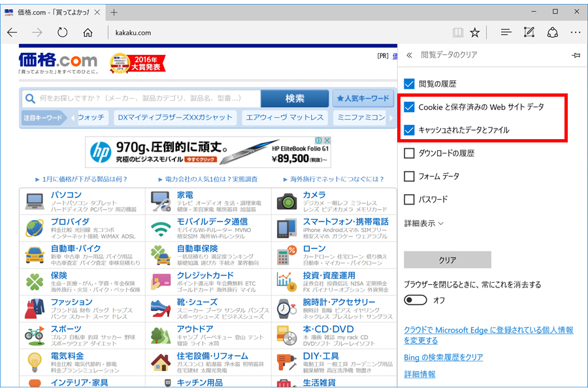Check ダウンロードの履歴 checkbox

(409, 153)
